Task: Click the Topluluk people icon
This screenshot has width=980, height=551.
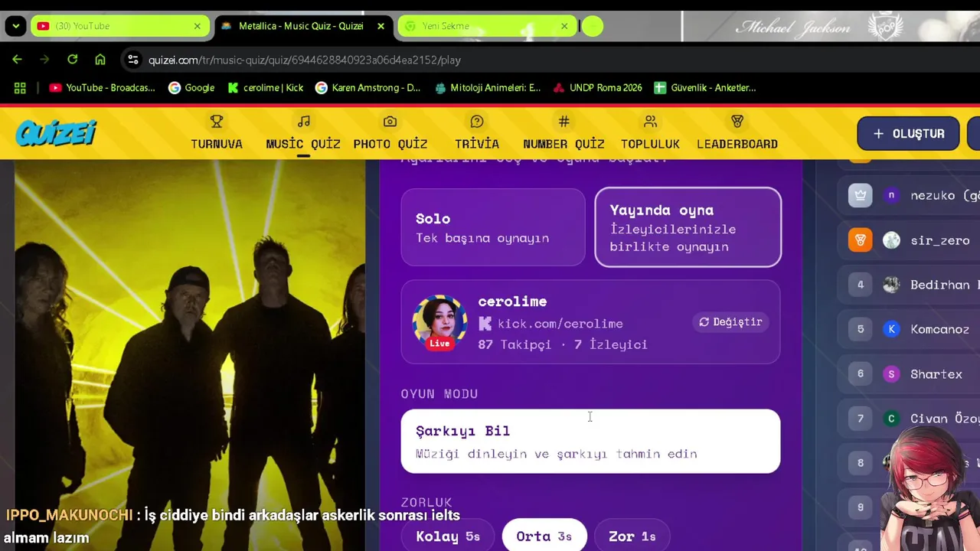Action: pyautogui.click(x=650, y=122)
